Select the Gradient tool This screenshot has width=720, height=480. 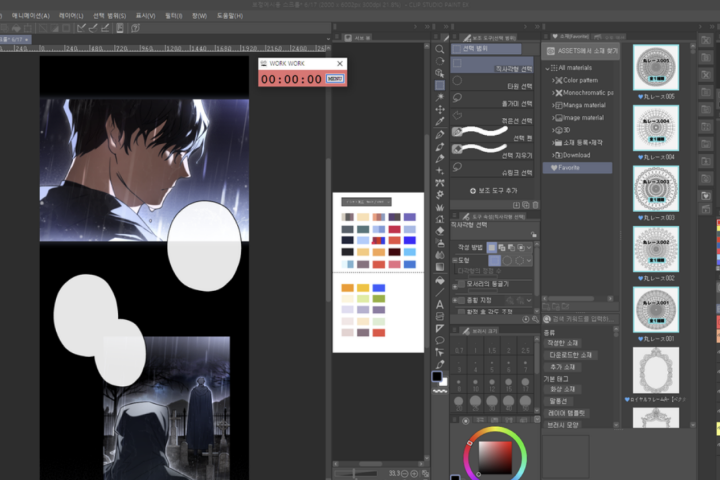pos(439,266)
